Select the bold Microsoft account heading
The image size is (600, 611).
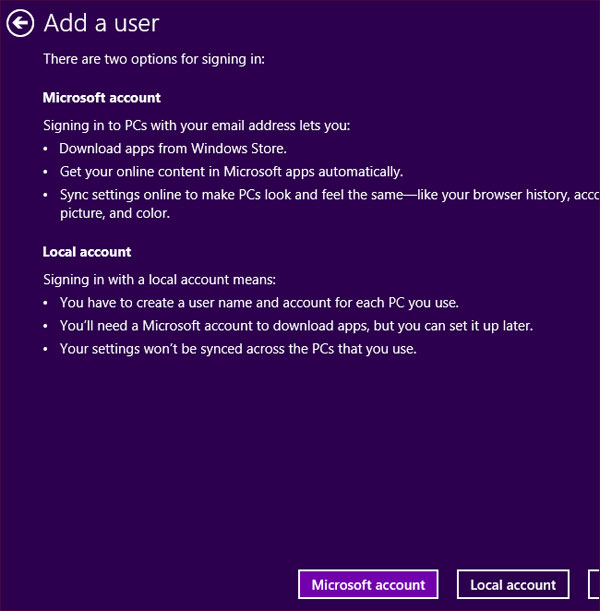click(x=102, y=98)
